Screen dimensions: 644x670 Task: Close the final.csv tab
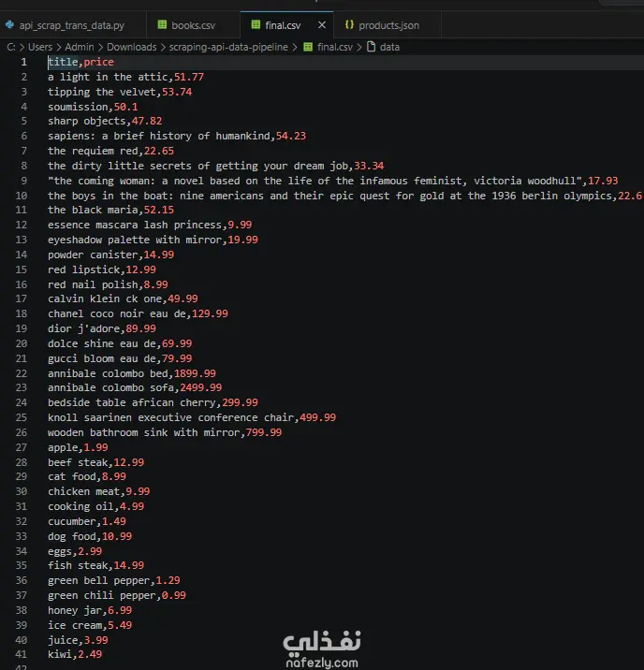point(322,25)
